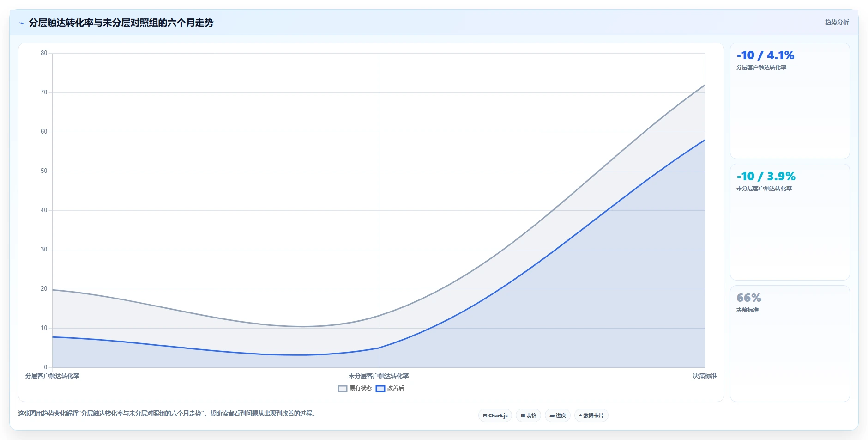Click the description text beginning 这张图用趋势变化解释
Screen dimensions: 868x440
point(168,413)
